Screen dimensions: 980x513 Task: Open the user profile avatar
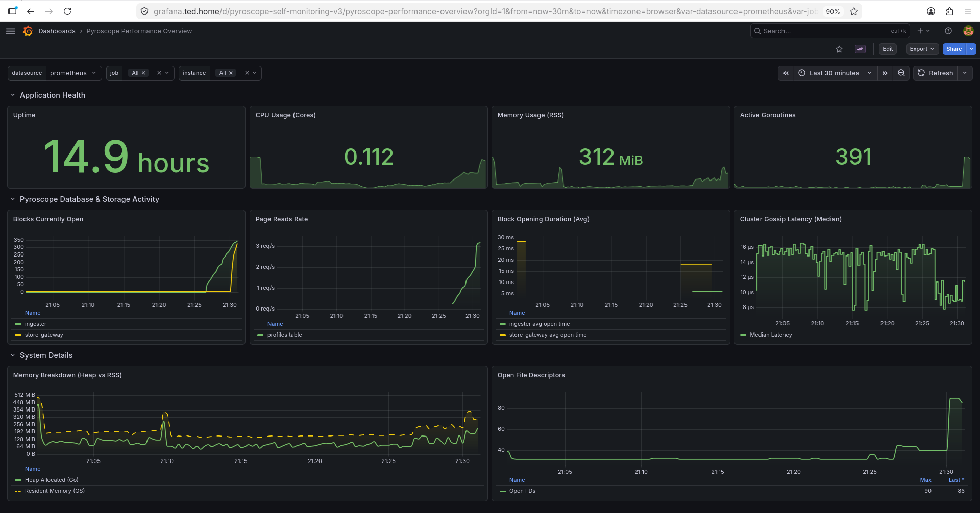point(968,31)
